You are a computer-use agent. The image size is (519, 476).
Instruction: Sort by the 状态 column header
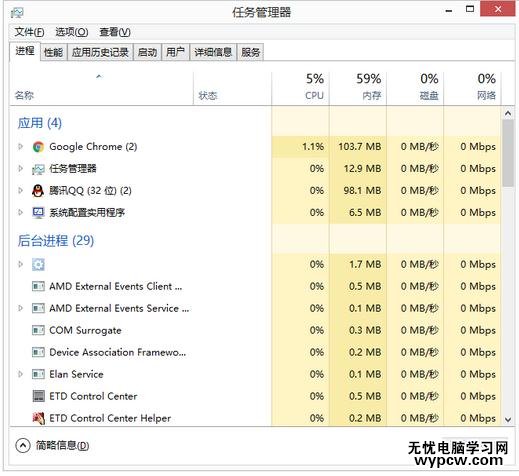click(x=232, y=89)
